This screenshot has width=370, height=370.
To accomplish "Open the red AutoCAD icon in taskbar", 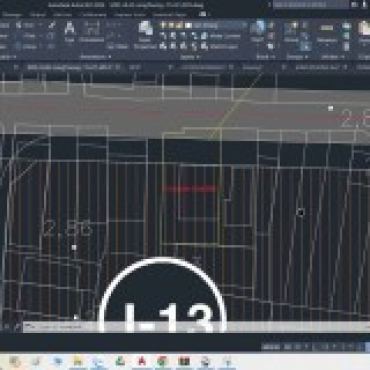I will [142, 361].
